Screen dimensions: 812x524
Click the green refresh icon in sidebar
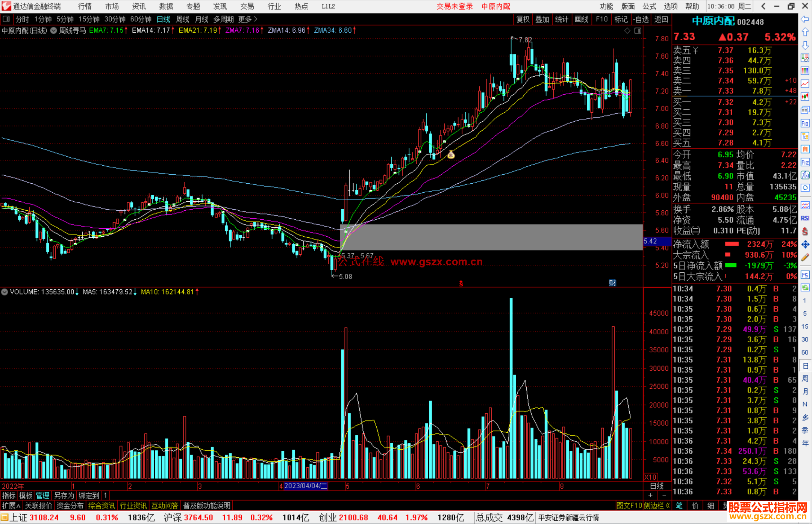coord(805,288)
